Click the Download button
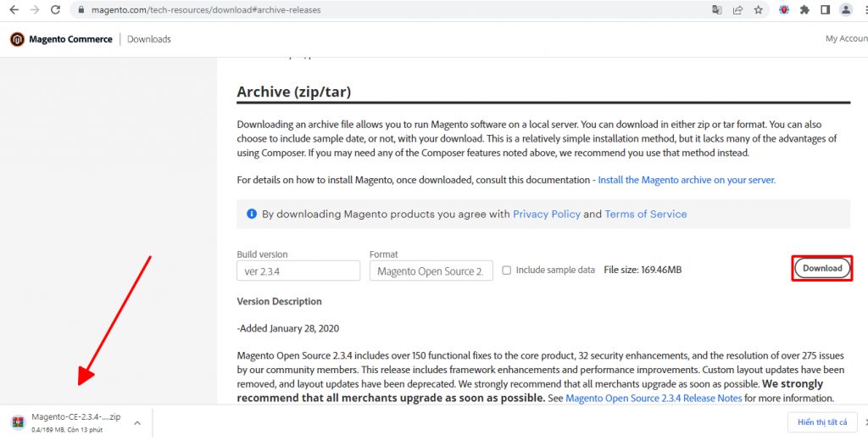This screenshot has width=868, height=441. click(x=822, y=268)
